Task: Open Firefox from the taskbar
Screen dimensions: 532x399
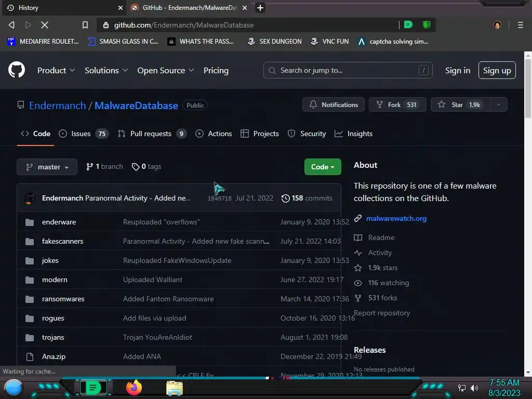Action: (x=134, y=388)
